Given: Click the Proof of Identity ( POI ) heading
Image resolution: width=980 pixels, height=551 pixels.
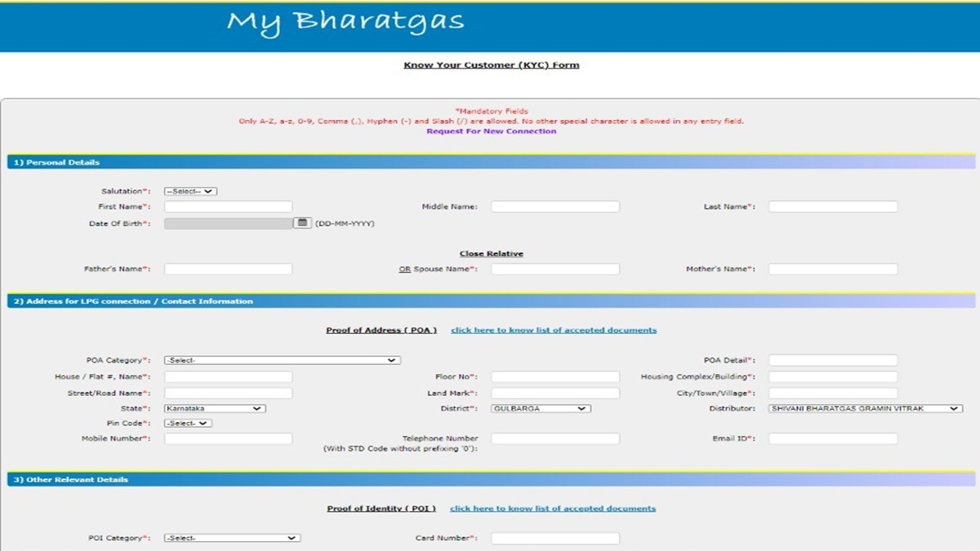Looking at the screenshot, I should pos(381,509).
